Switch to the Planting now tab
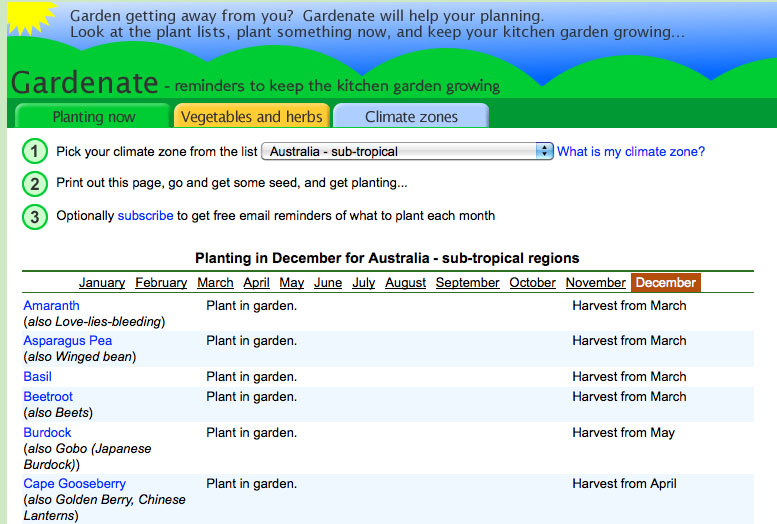 coord(93,116)
